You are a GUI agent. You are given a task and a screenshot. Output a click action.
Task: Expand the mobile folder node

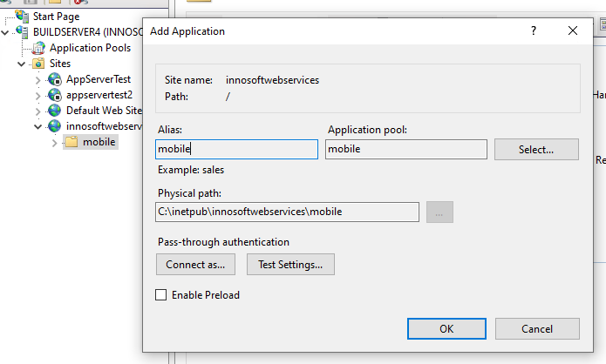coord(55,142)
